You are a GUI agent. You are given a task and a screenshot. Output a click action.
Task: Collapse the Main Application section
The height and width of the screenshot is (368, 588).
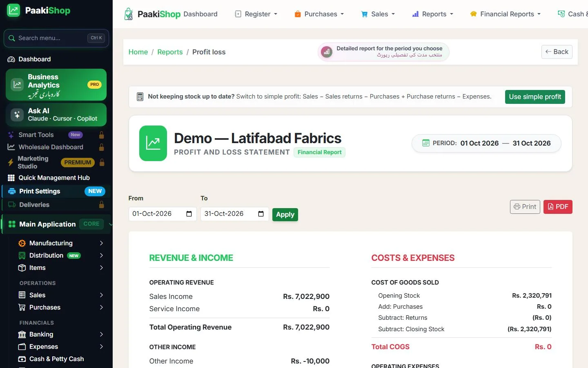(x=56, y=224)
